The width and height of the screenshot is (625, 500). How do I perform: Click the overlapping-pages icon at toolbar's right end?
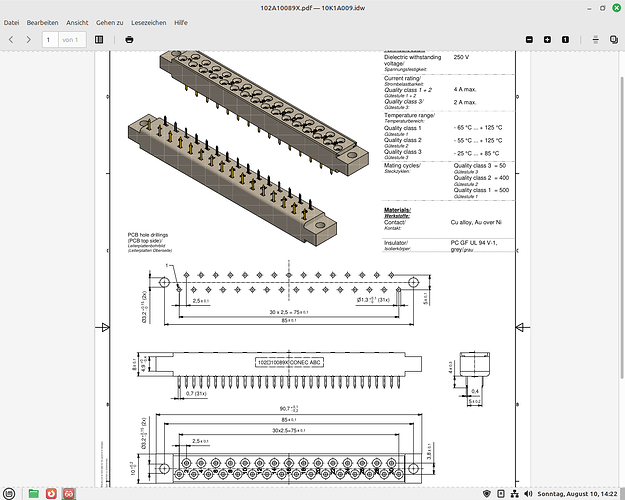point(614,39)
